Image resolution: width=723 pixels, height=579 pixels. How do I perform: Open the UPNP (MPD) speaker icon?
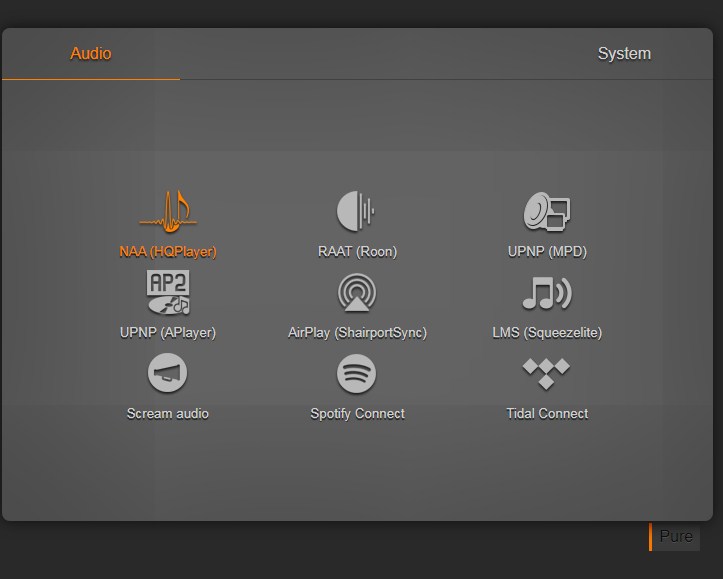546,211
